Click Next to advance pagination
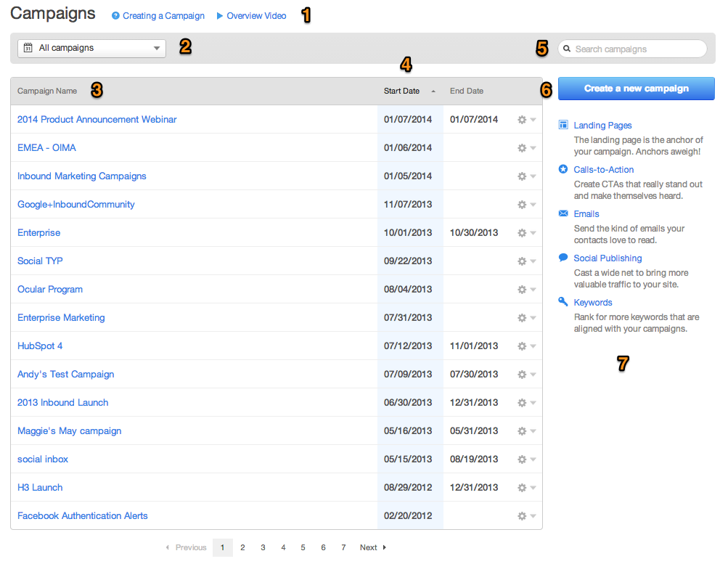This screenshot has height=572, width=728. 372,548
